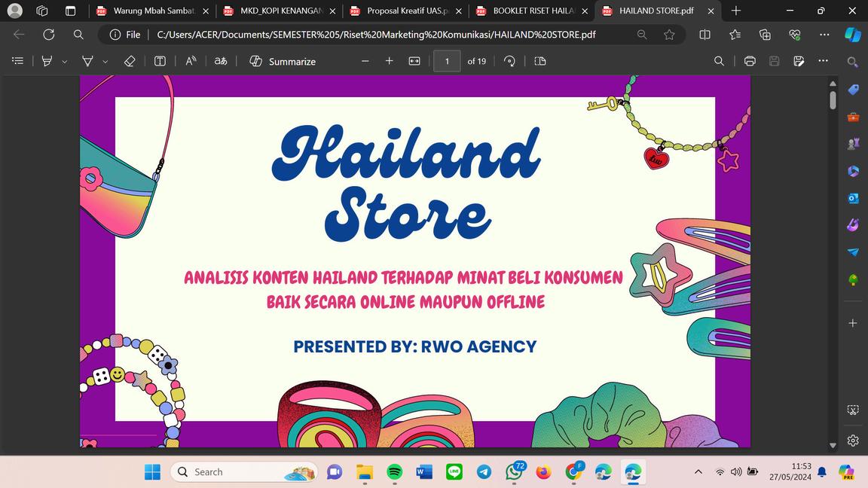The width and height of the screenshot is (868, 488).
Task: Expand highlight color options dropdown
Action: [x=64, y=62]
